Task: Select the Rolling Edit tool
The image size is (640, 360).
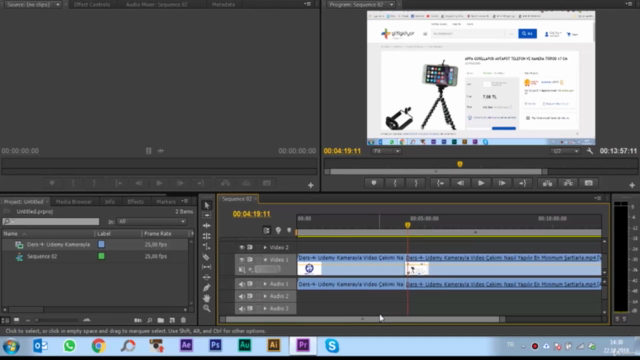Action: tap(207, 236)
